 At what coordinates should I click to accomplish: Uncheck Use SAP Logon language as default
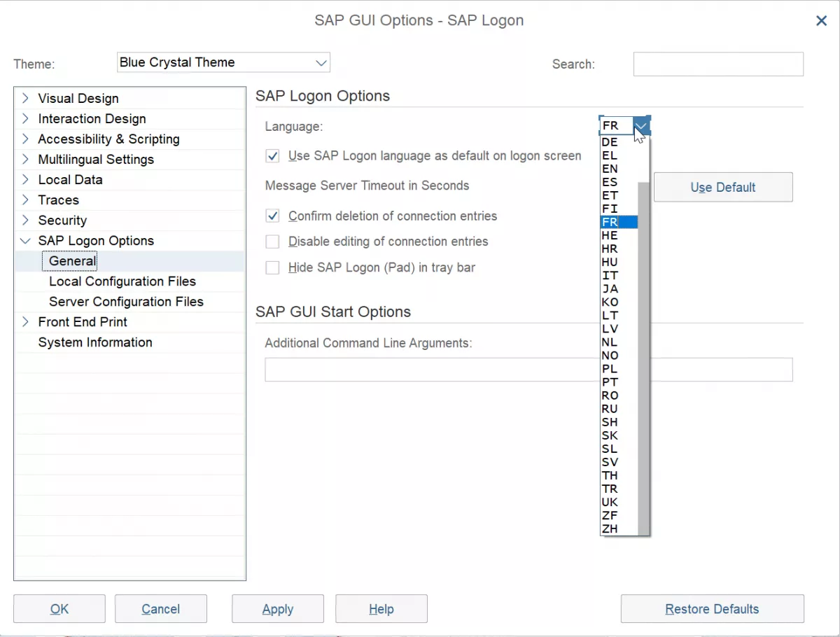pyautogui.click(x=273, y=156)
